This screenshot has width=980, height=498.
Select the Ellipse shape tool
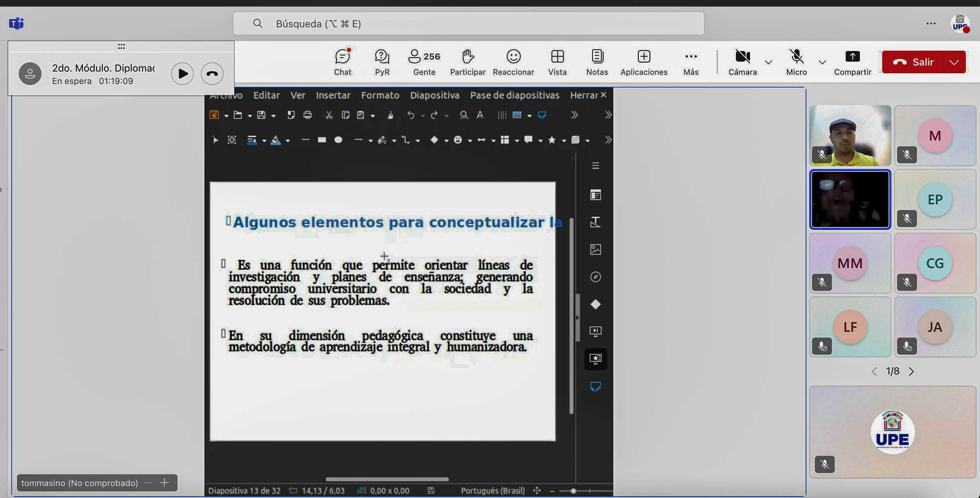[x=338, y=140]
